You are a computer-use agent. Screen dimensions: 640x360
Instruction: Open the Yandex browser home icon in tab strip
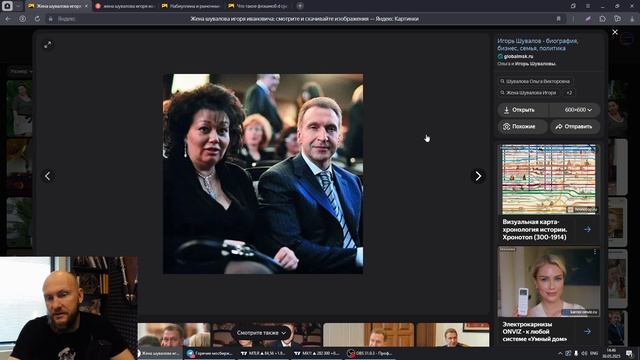(7, 6)
